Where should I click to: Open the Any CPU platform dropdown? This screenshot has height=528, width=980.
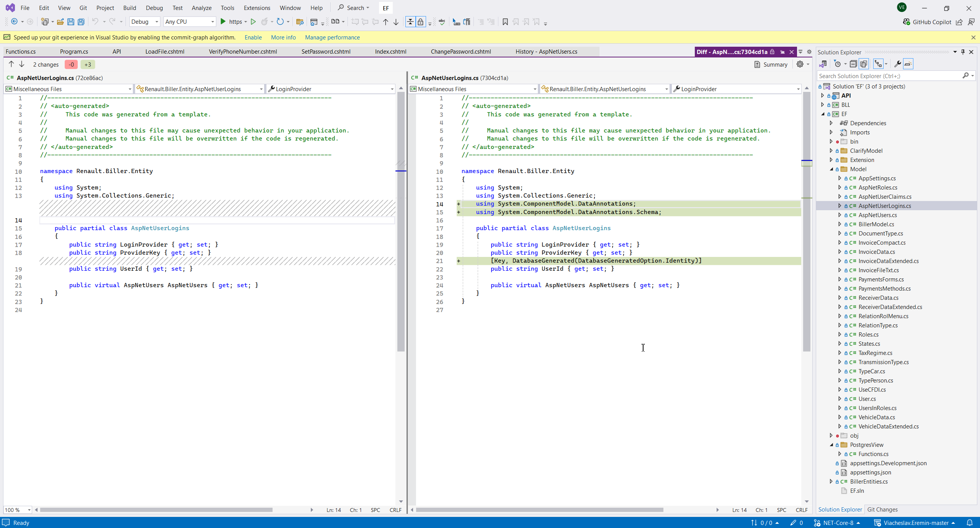point(189,22)
